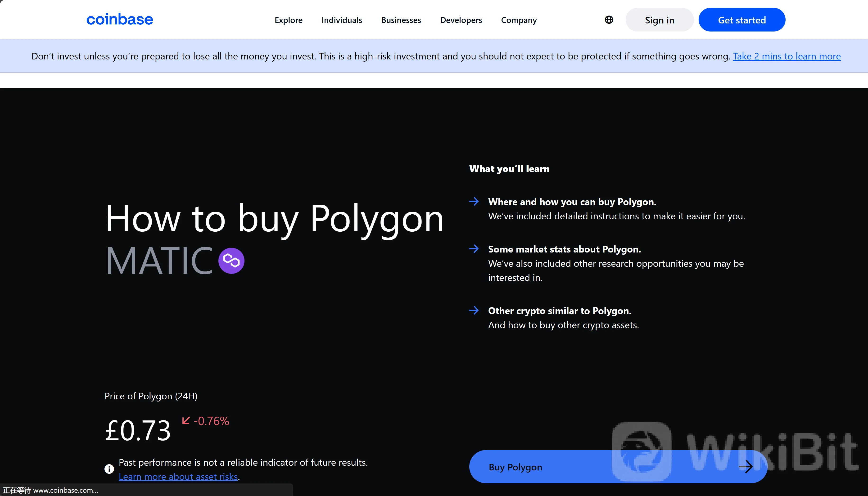Open the Individuals menu
868x496 pixels.
point(342,20)
